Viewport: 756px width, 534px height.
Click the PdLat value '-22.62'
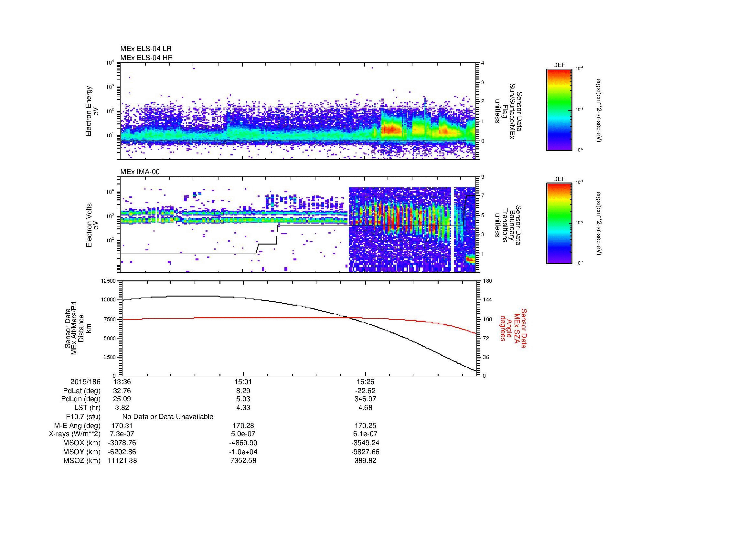point(366,391)
